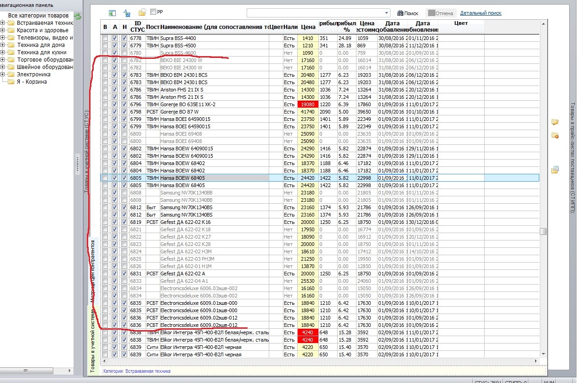The height and width of the screenshot is (383, 588).
Task: Click the folder icon of Я - Корзина
Action: (x=11, y=82)
